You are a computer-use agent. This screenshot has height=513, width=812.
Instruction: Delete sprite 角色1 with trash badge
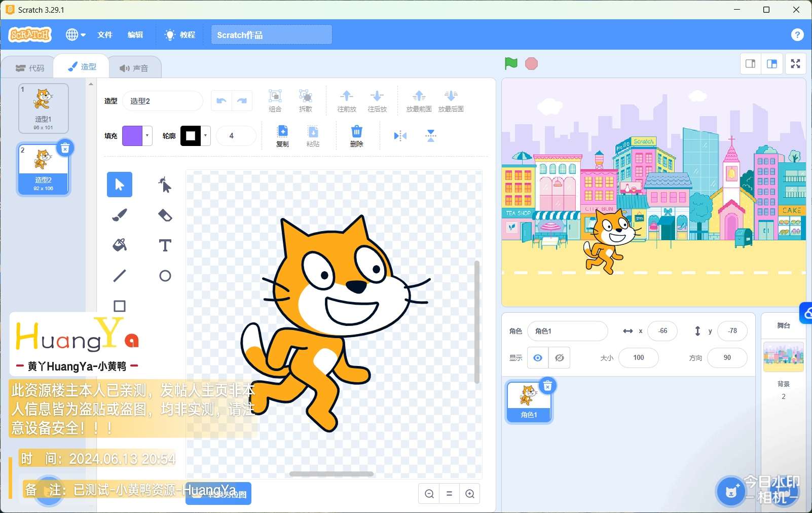547,386
